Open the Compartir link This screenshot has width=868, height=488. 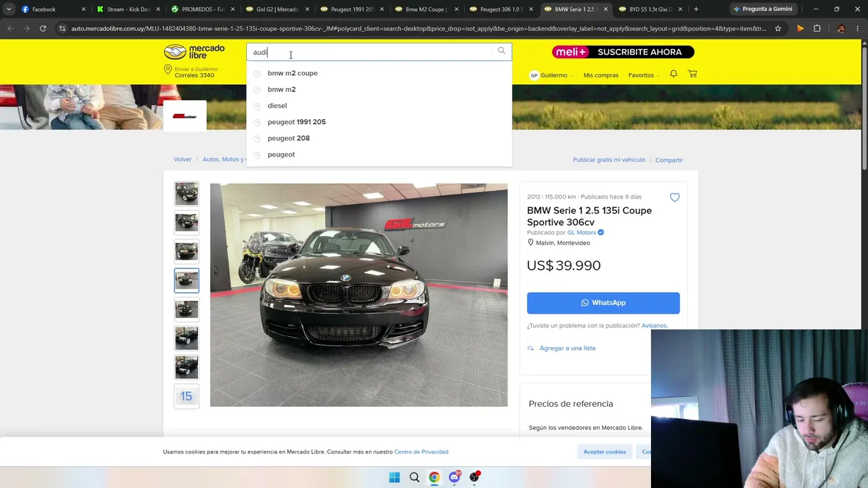[669, 160]
